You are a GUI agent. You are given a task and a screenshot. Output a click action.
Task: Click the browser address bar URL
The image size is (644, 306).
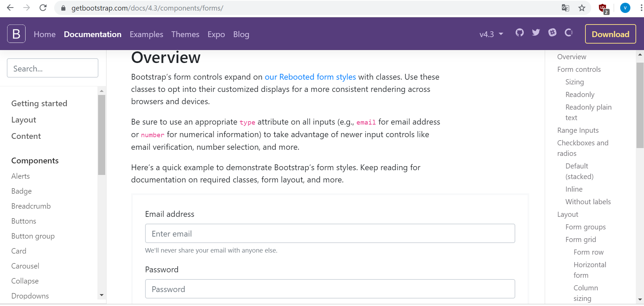(147, 8)
